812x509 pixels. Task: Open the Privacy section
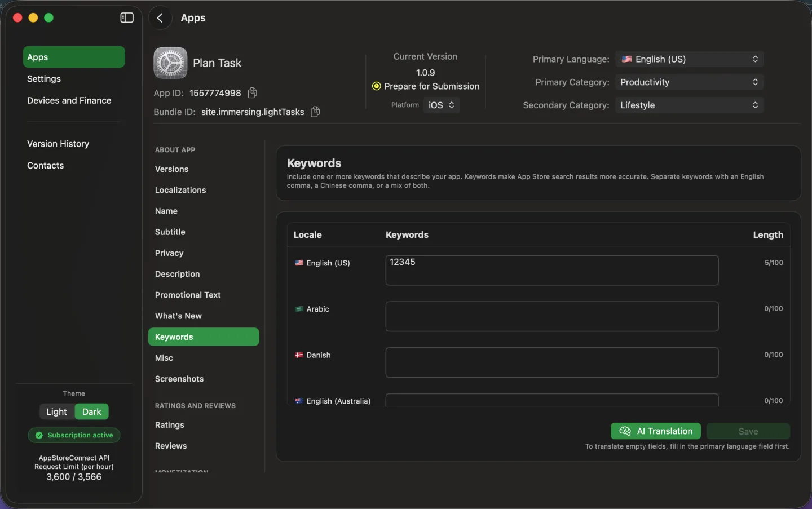pyautogui.click(x=169, y=253)
